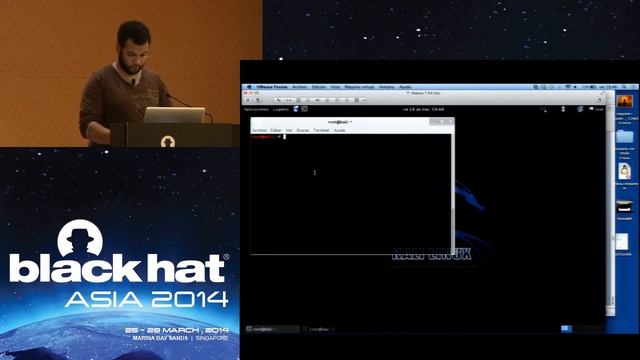Open the Ventana menu
The width and height of the screenshot is (640, 360).
(386, 87)
